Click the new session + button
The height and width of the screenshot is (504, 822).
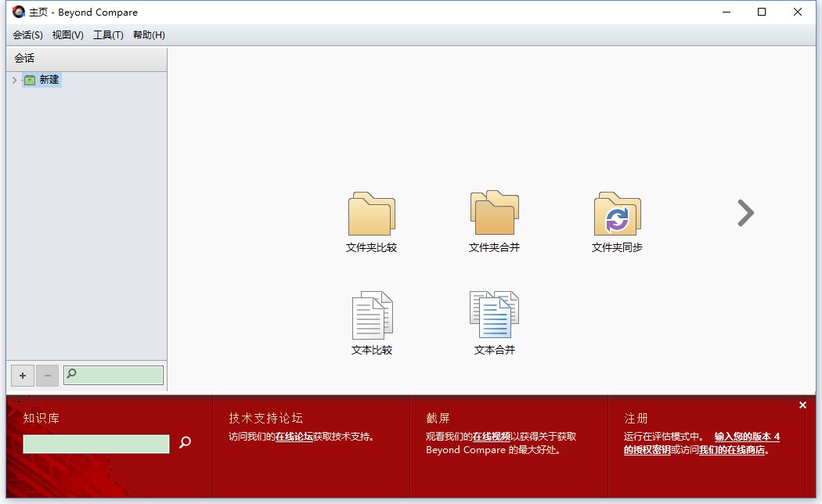22,376
